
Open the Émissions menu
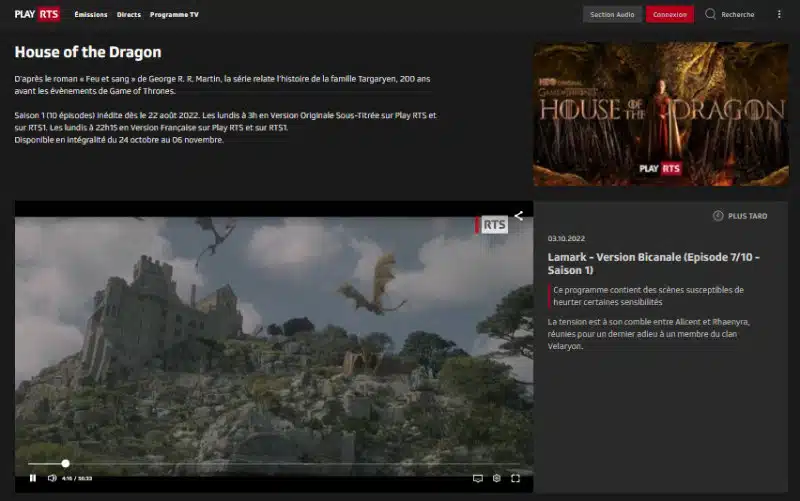coord(91,15)
